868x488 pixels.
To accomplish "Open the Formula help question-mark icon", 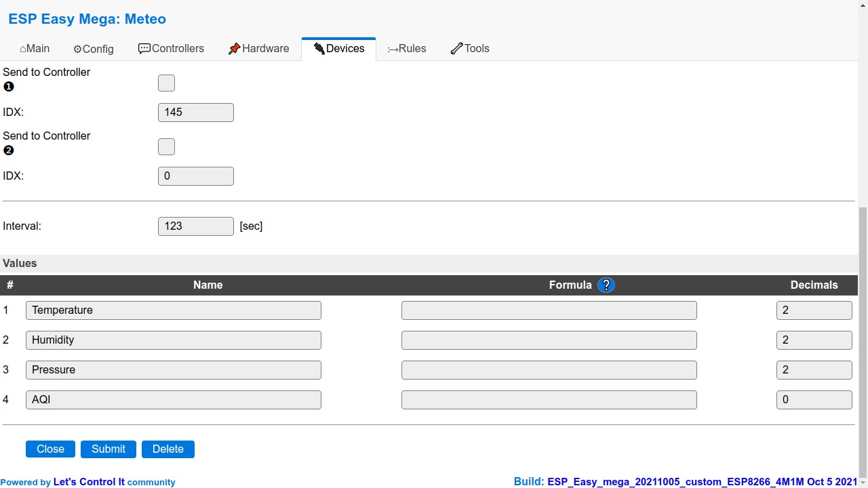I will click(x=606, y=285).
